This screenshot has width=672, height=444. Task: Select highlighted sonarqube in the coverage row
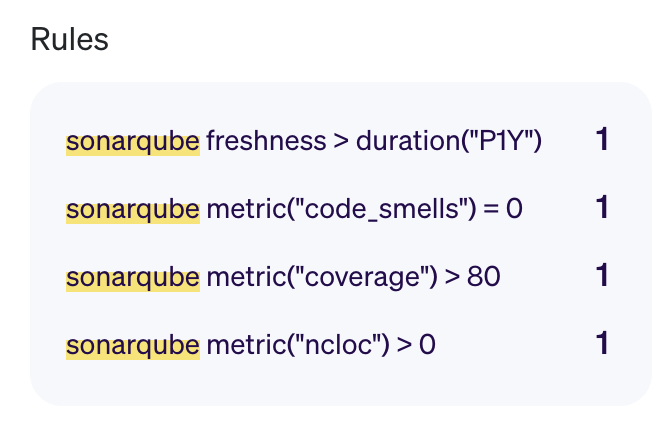[133, 278]
